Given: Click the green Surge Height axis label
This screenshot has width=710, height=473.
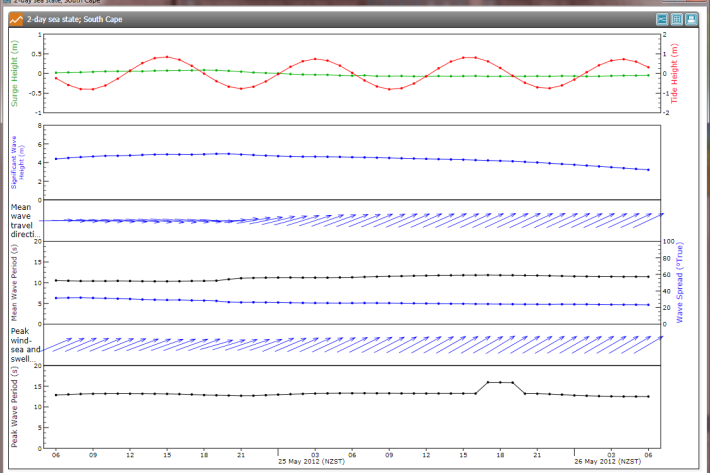Looking at the screenshot, I should point(15,73).
